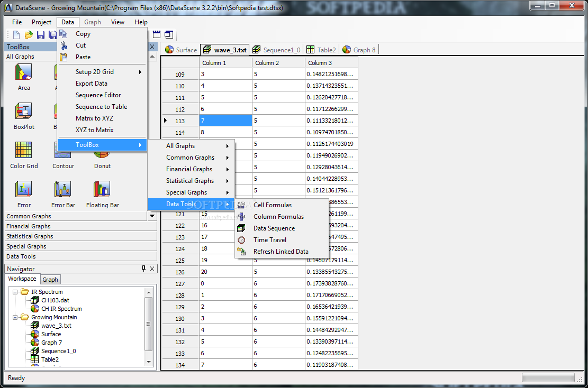This screenshot has height=388, width=588.
Task: Expand Statistical Graphs submenu entry
Action: tap(191, 181)
